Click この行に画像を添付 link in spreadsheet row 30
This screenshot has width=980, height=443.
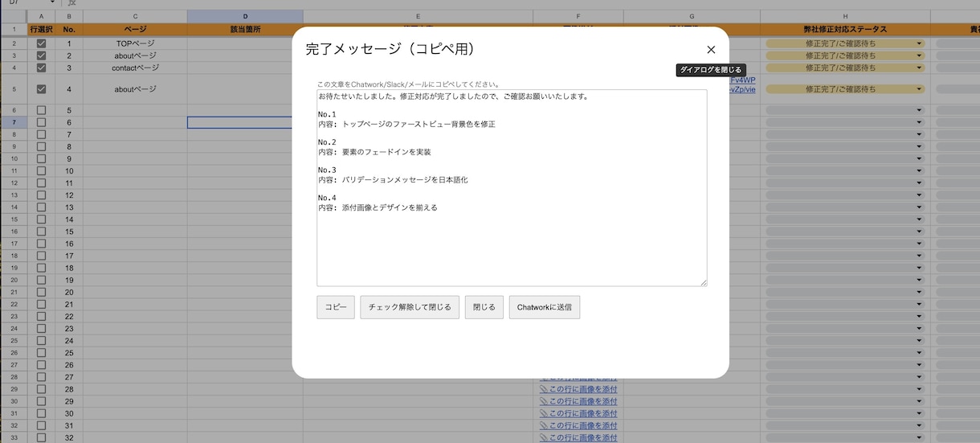pyautogui.click(x=578, y=401)
